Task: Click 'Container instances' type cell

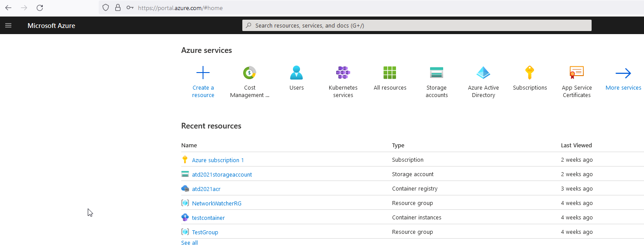Action: pyautogui.click(x=417, y=217)
